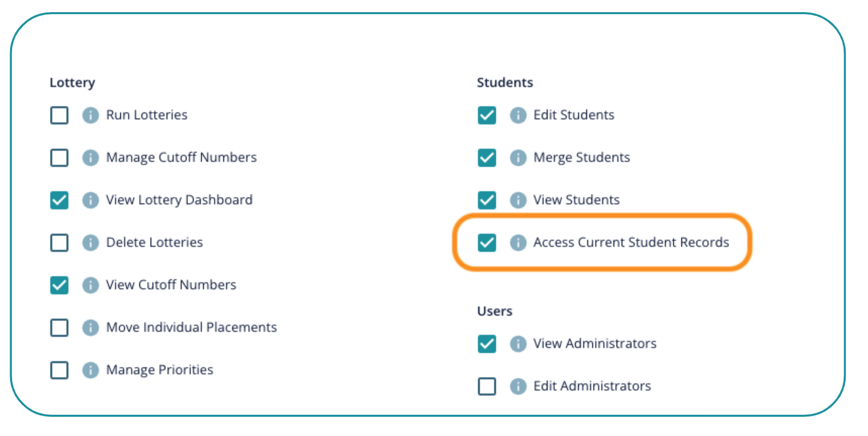Image resolution: width=868 pixels, height=436 pixels.
Task: Click info icon beside Manage Cutoff Numbers
Action: pyautogui.click(x=90, y=158)
